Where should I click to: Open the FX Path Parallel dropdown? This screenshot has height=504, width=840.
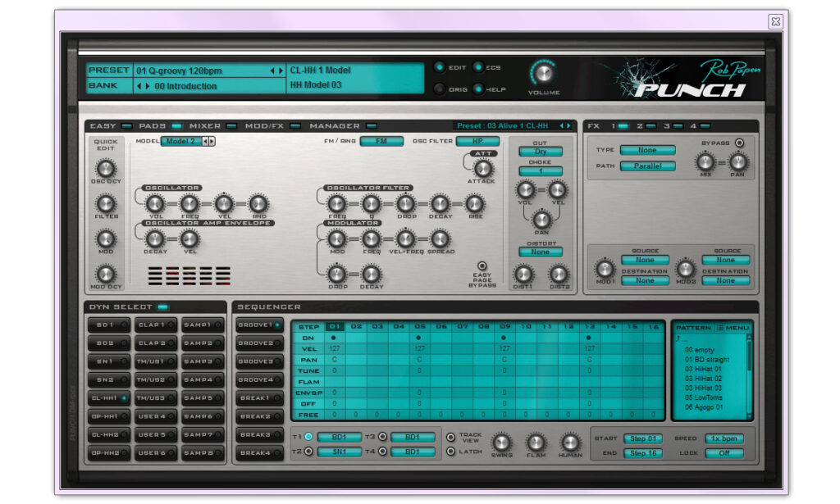click(647, 166)
